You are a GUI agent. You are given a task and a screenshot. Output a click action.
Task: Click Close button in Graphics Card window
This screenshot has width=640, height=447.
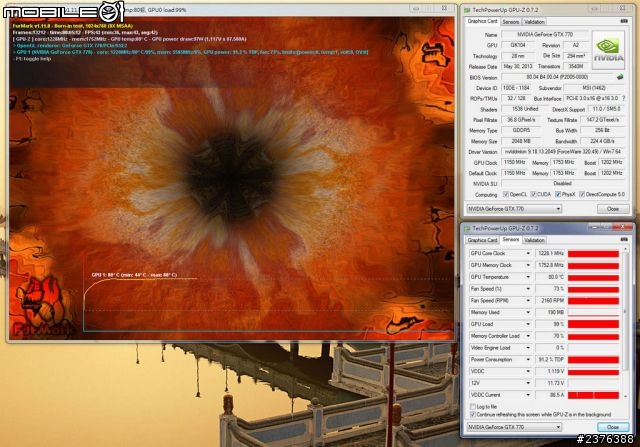pos(613,209)
